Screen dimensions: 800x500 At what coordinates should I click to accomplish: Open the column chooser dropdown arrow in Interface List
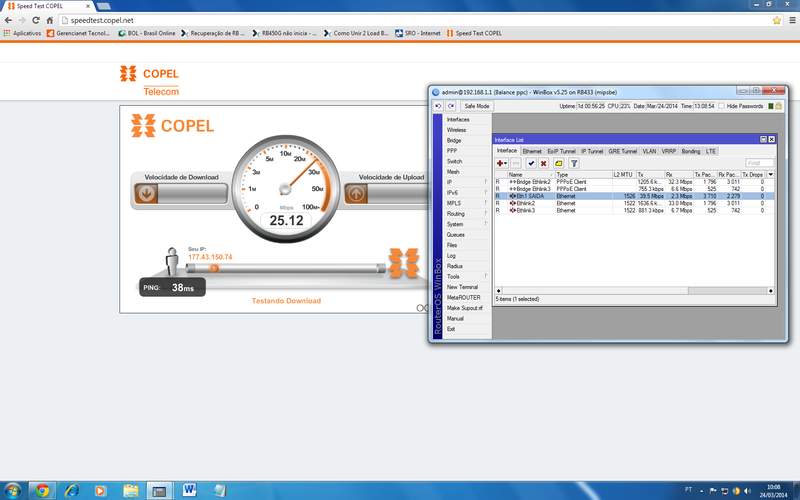(x=770, y=174)
